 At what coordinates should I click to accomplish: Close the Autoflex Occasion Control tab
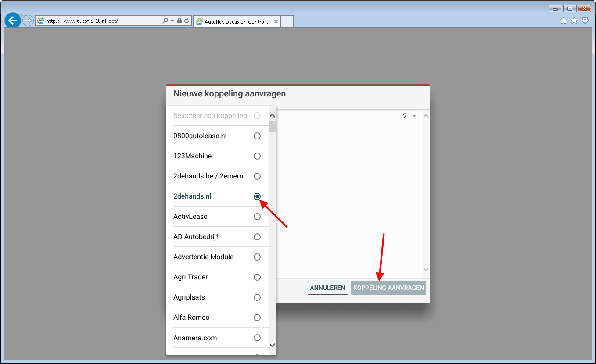[x=276, y=21]
